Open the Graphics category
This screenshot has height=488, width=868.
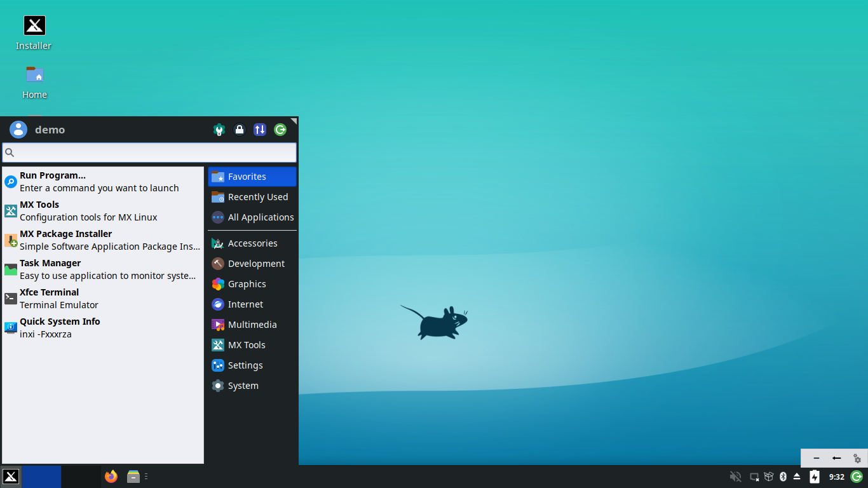point(252,284)
